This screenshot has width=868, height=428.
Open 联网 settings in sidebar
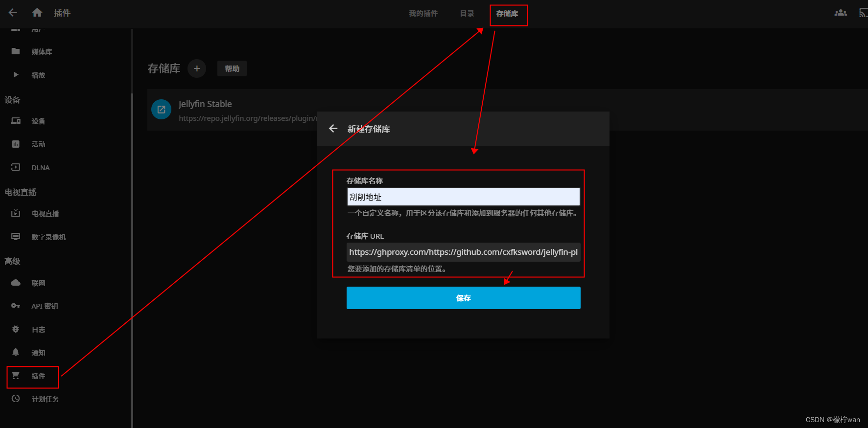click(38, 283)
